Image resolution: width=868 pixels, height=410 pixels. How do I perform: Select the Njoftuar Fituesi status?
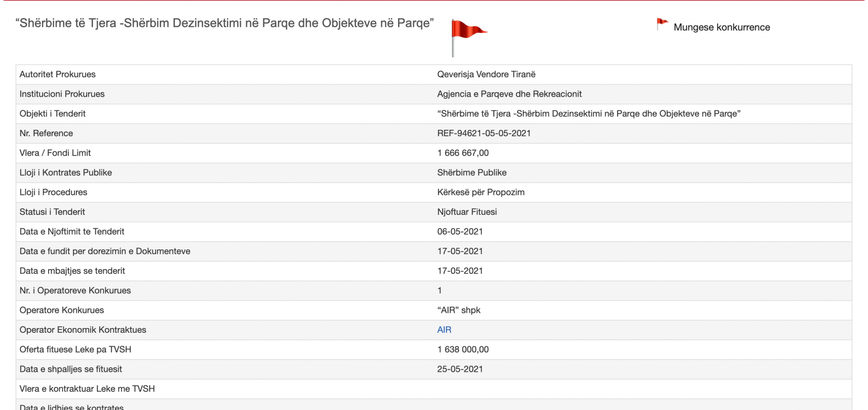(x=467, y=212)
